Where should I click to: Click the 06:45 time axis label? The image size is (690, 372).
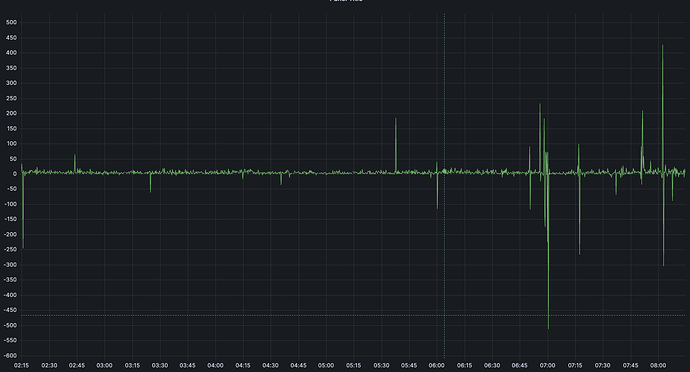point(520,365)
